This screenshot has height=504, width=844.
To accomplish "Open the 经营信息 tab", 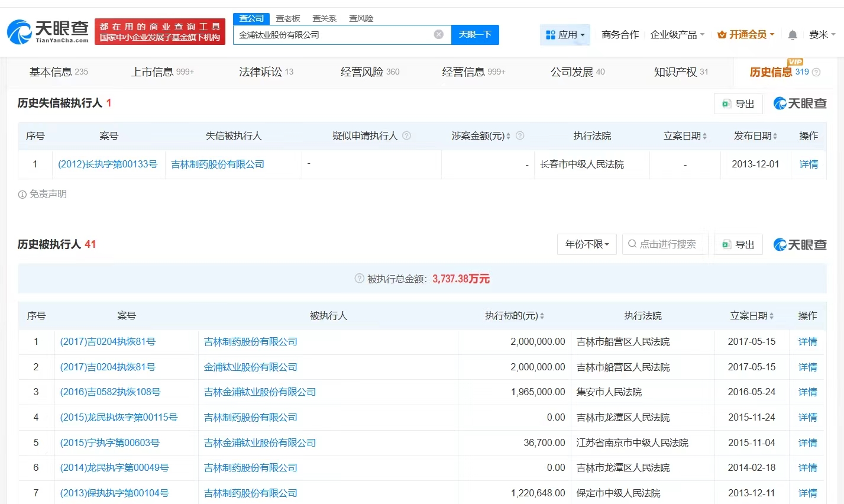I will tap(474, 72).
